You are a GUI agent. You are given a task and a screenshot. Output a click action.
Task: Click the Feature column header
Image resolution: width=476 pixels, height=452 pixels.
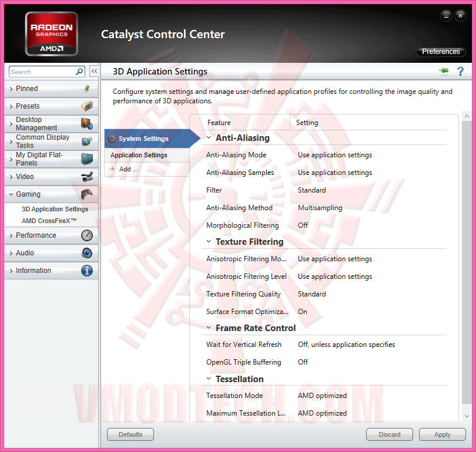coord(219,123)
